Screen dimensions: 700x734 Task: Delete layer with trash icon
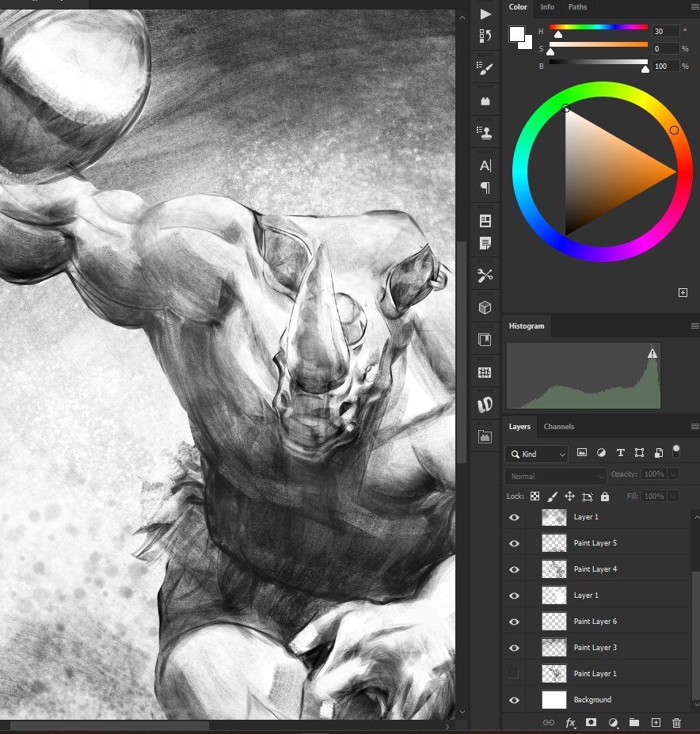pos(676,723)
